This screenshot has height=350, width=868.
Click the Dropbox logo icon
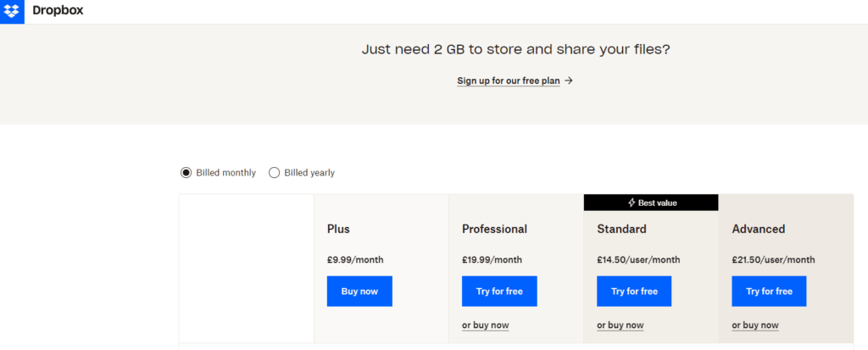click(x=12, y=11)
